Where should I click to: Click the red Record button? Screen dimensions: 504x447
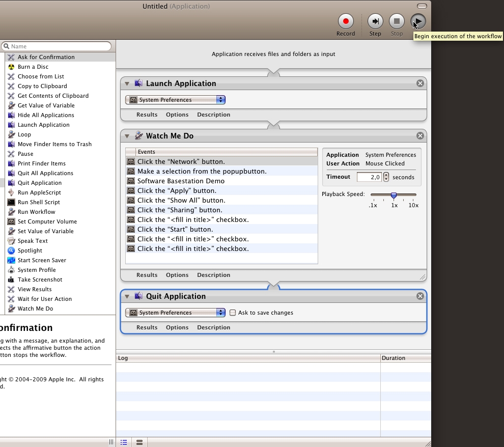[346, 21]
